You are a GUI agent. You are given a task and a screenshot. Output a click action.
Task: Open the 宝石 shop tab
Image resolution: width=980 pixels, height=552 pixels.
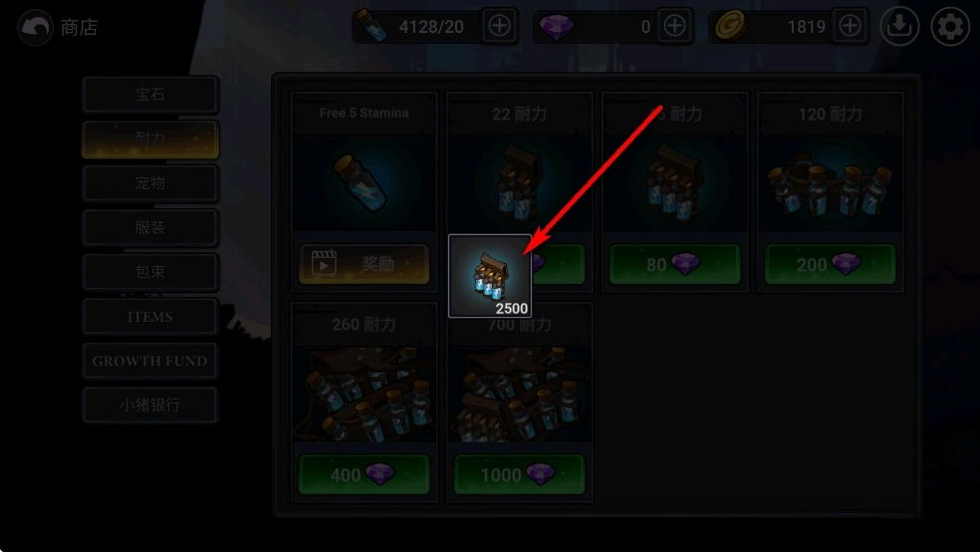coord(150,95)
